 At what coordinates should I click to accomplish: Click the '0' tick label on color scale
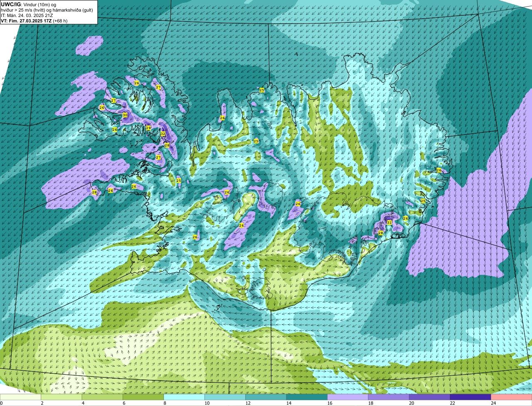click(x=2, y=403)
